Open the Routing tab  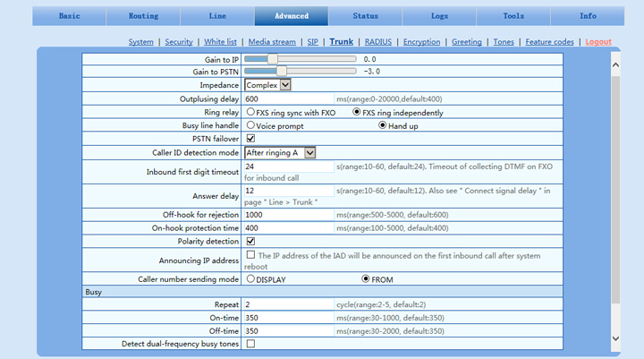click(x=143, y=16)
